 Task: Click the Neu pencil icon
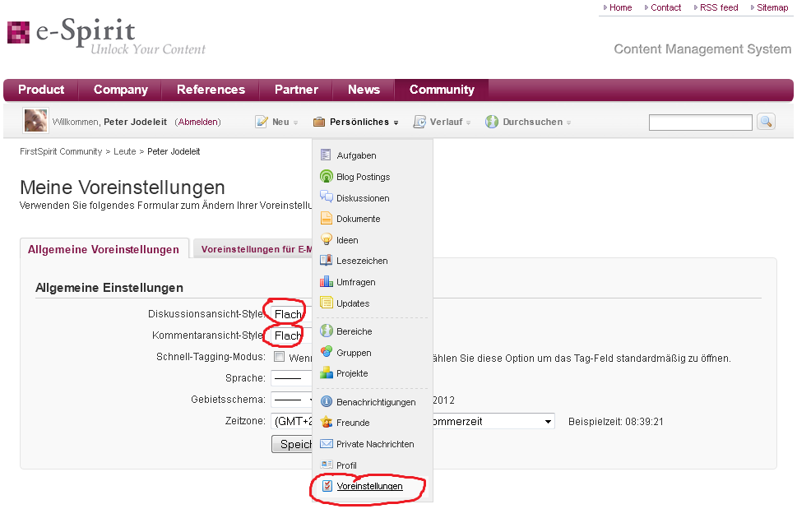coord(262,122)
